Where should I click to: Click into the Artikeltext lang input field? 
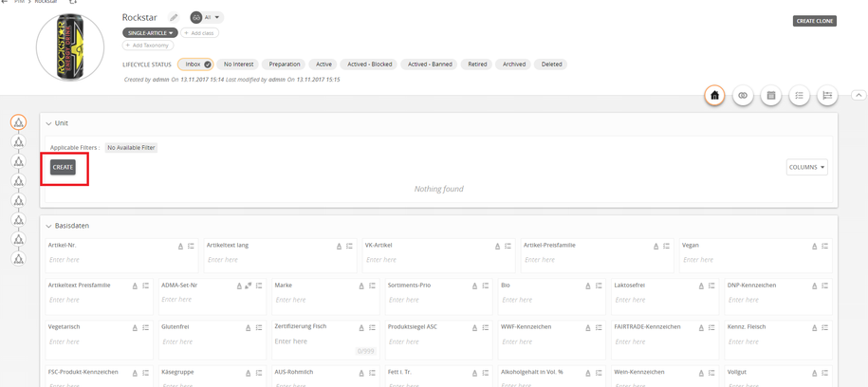pyautogui.click(x=280, y=260)
